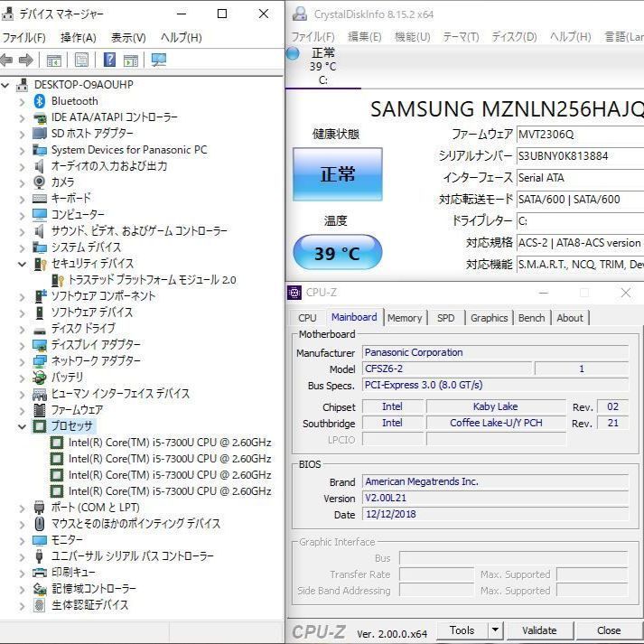Select the biometric device (生体認証デバイス) fingerprint icon
Screen dimensions: 644x644
(40, 605)
